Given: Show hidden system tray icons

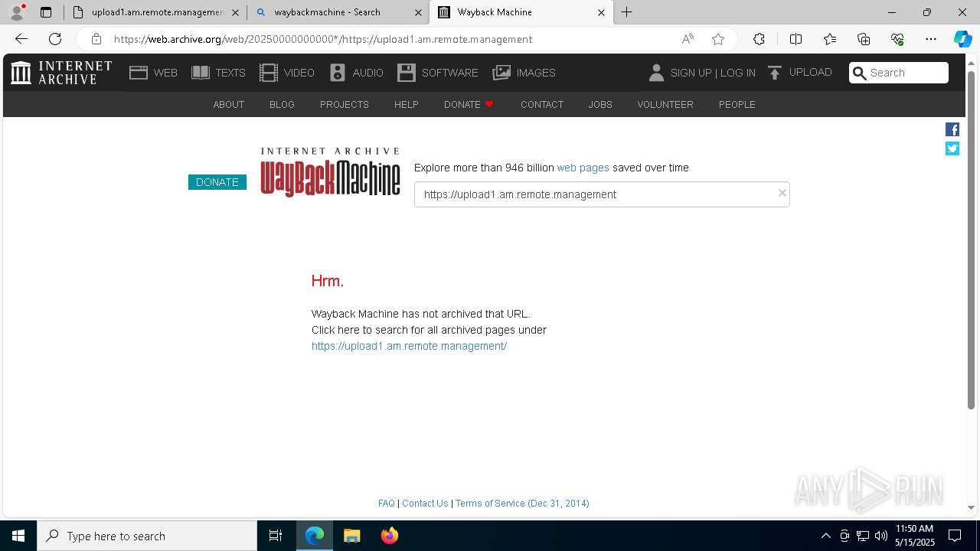Looking at the screenshot, I should tap(825, 536).
